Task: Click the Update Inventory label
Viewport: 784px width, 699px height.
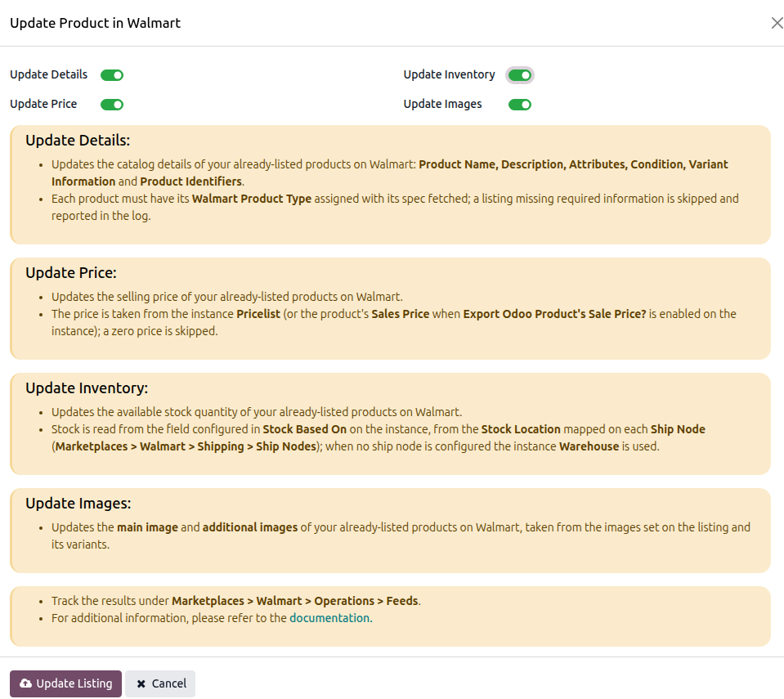Action: pos(449,74)
